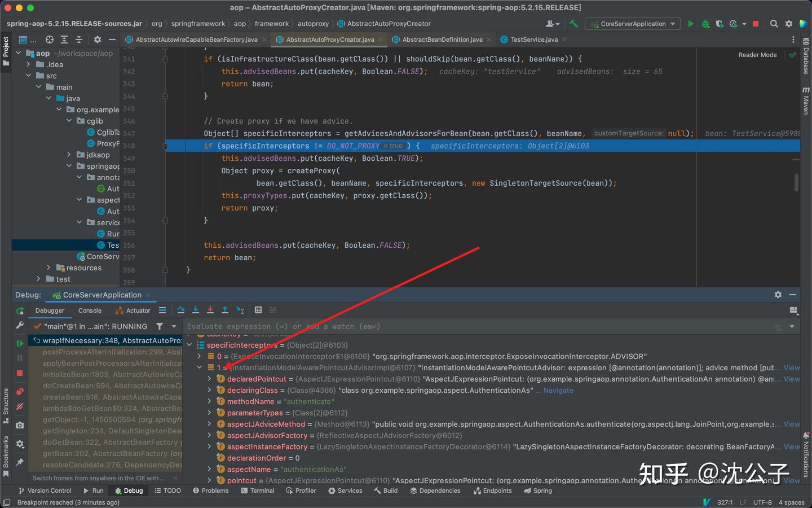The width and height of the screenshot is (812, 508).
Task: Switch to AbstractBeanDefinition.java editor tab
Action: click(442, 40)
